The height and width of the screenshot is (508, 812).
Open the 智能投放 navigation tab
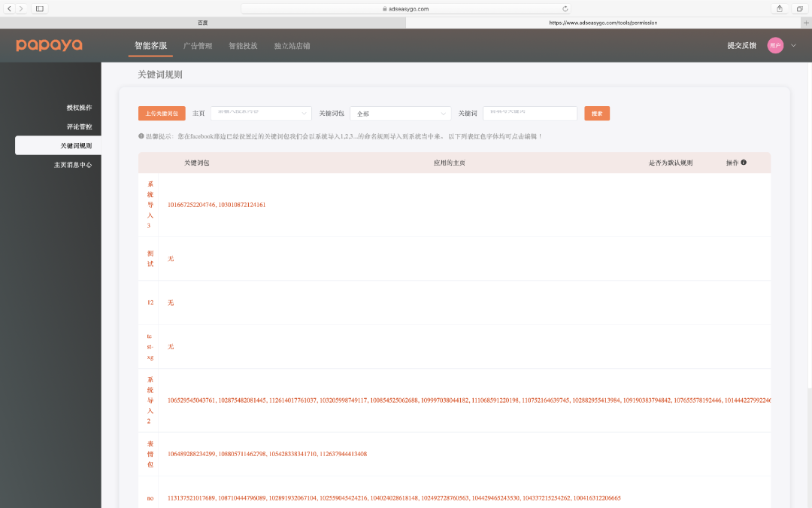pyautogui.click(x=243, y=46)
